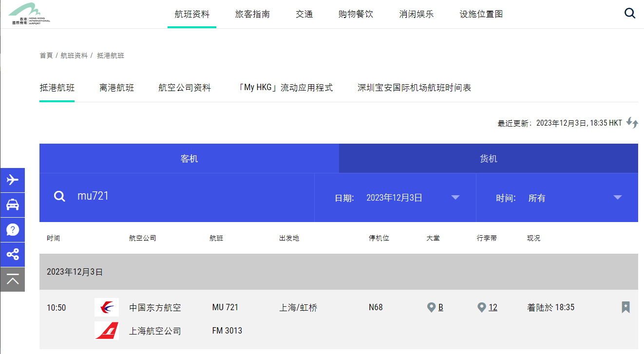Click baggage belt 12 link

point(492,307)
